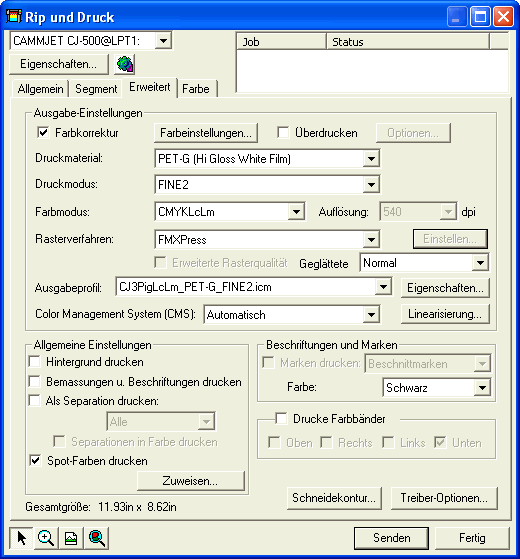
Task: Select the arrow pointer tool
Action: pyautogui.click(x=21, y=538)
